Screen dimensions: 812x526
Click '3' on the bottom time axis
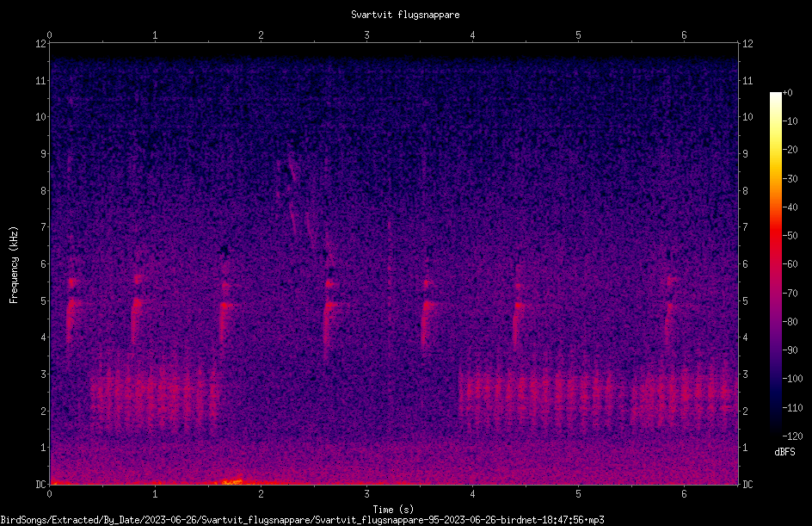pyautogui.click(x=366, y=494)
